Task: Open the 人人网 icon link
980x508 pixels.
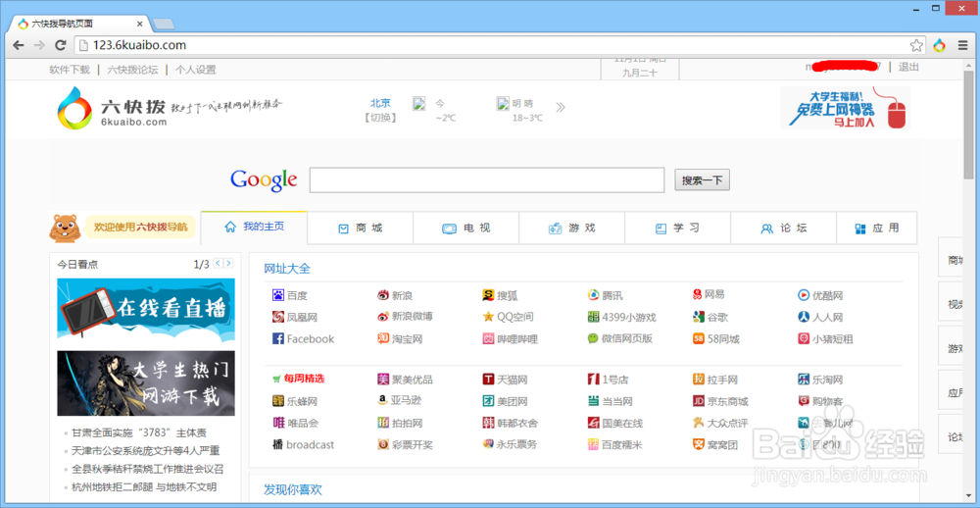Action: [804, 317]
